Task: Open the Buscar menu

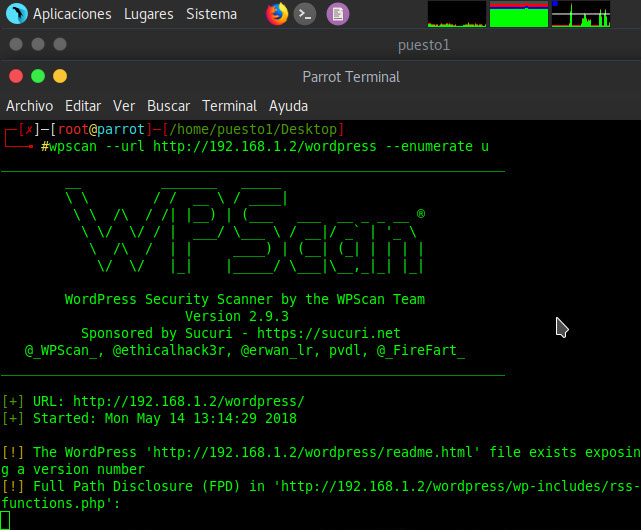Action: tap(168, 106)
